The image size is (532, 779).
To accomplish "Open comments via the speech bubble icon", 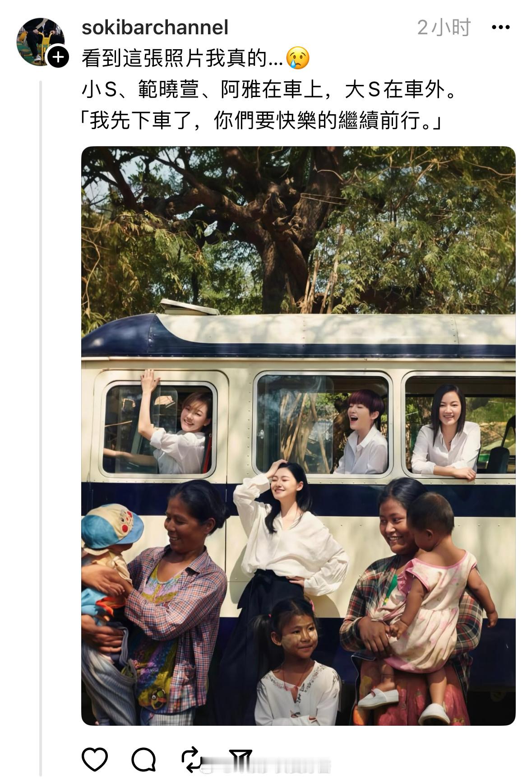I will tap(143, 759).
